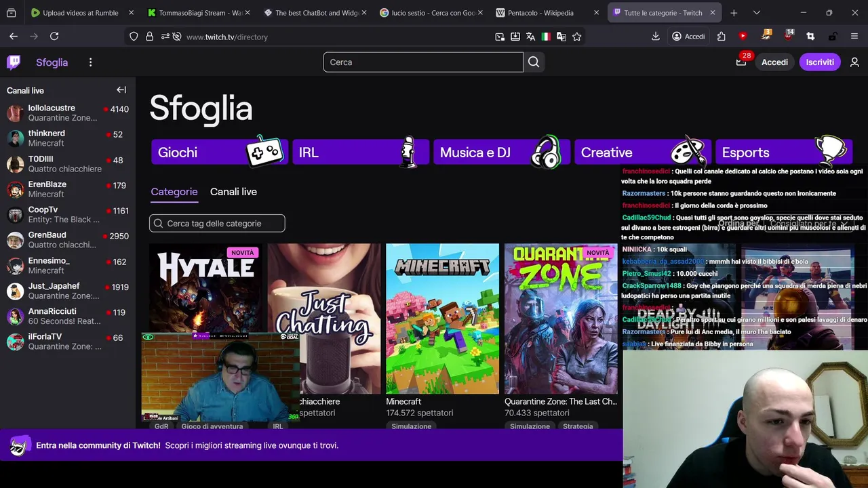Switch to Upload videos at Rumble tab
This screenshot has width=868, height=488.
click(80, 13)
